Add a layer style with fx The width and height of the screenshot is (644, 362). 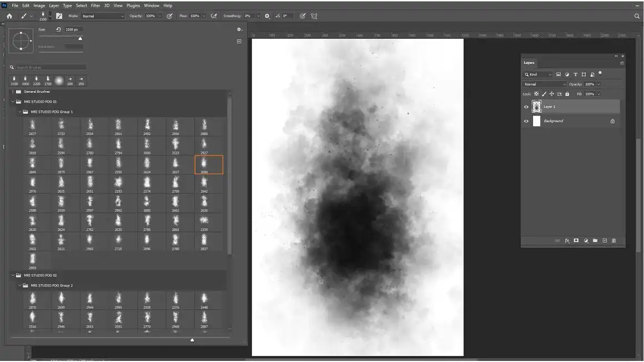tap(567, 241)
